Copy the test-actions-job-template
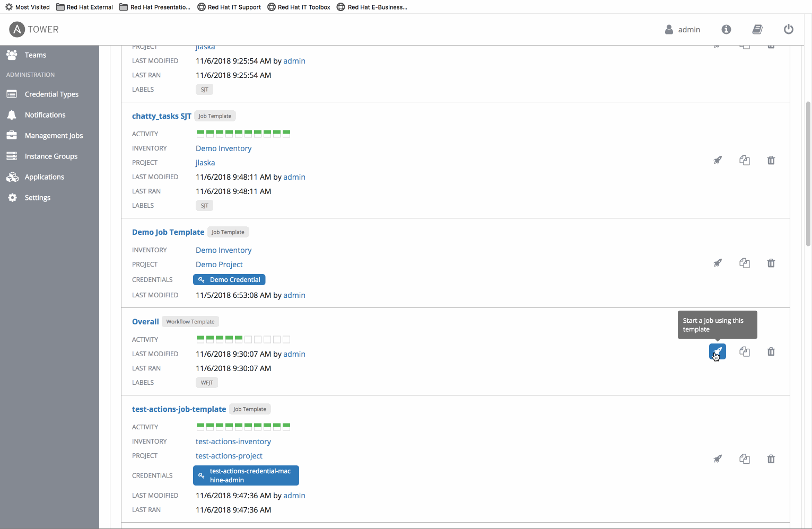 click(x=745, y=459)
